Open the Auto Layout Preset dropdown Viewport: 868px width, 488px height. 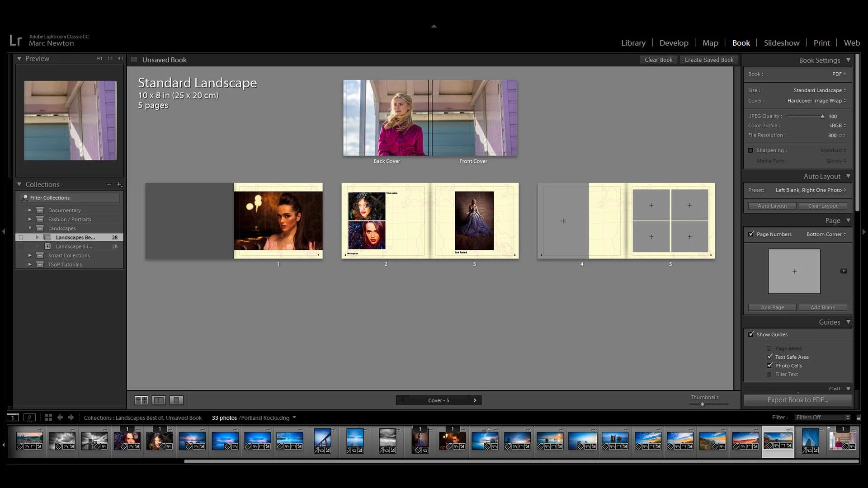[810, 190]
